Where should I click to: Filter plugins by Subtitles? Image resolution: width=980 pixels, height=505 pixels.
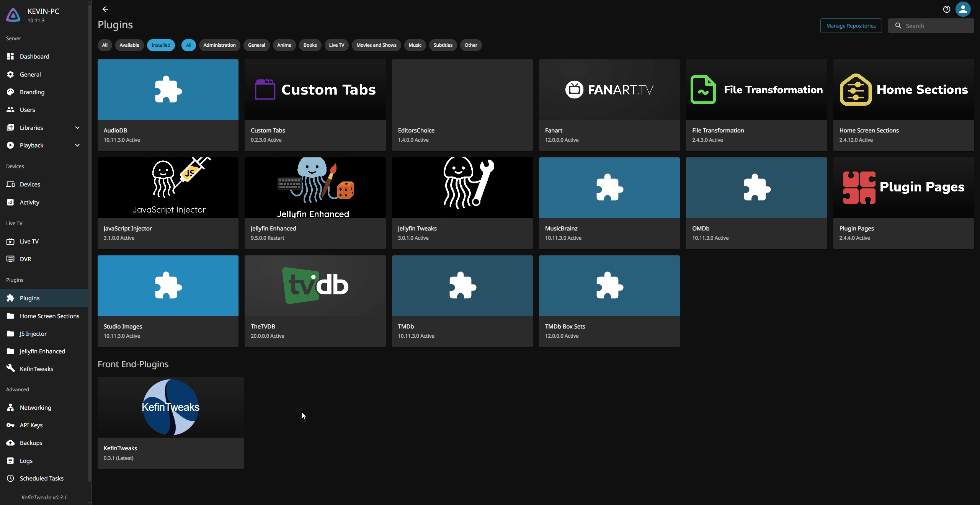click(443, 45)
